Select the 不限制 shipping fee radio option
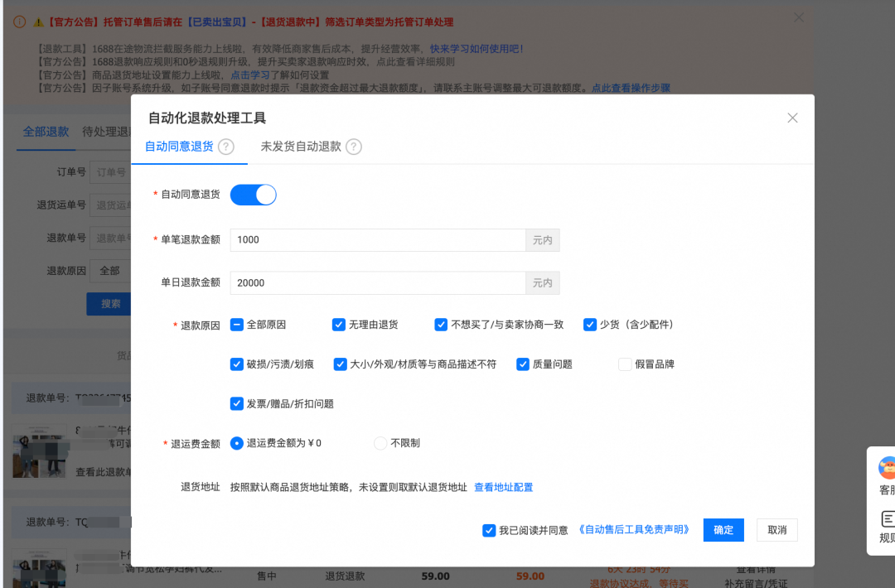This screenshot has height=588, width=895. pyautogui.click(x=380, y=443)
